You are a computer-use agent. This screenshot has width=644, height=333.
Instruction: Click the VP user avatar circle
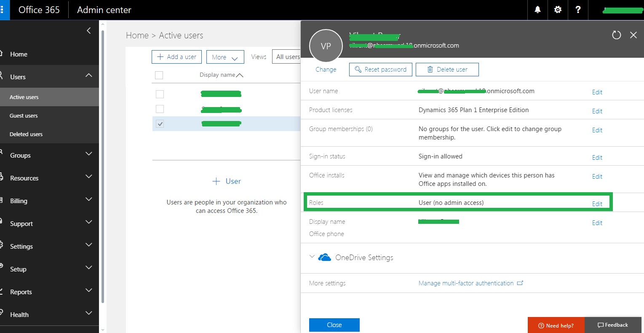point(326,46)
